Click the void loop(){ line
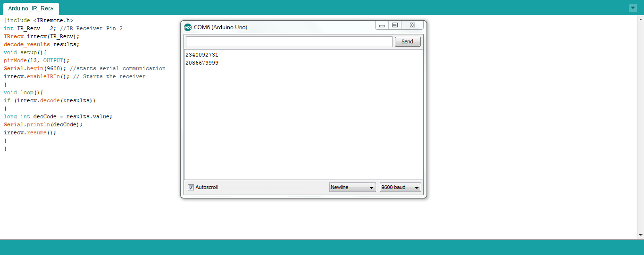The image size is (644, 255). [23, 92]
